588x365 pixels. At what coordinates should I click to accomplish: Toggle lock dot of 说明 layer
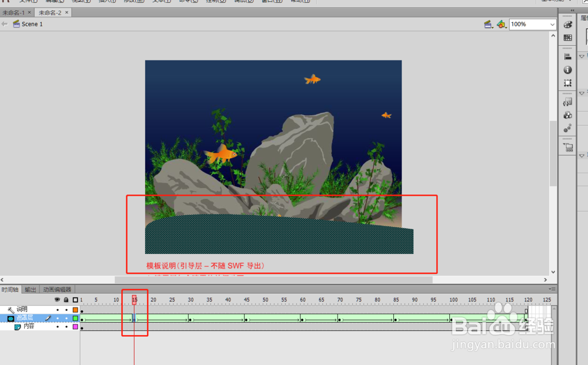coord(66,310)
